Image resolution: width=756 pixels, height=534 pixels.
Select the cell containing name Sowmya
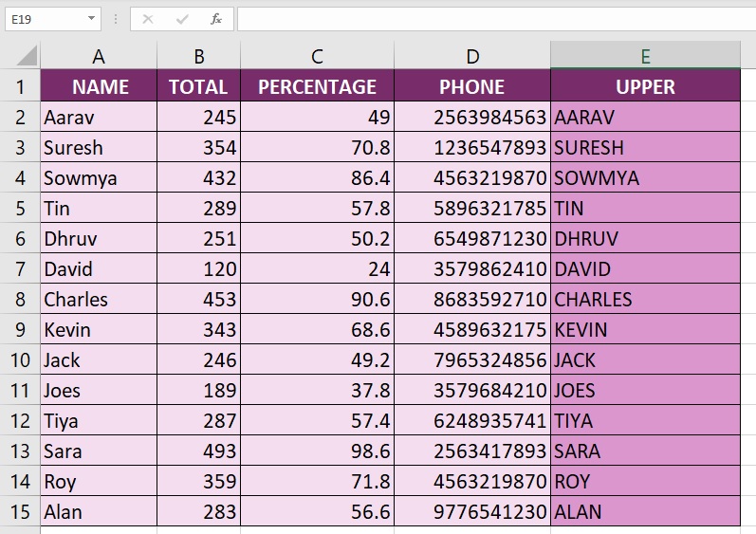coord(99,178)
